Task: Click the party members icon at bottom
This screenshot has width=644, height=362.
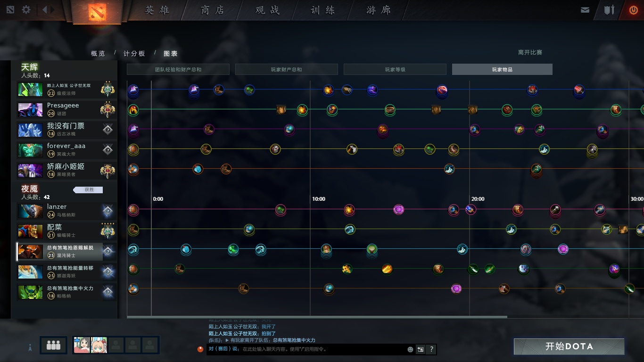Action: tap(53, 345)
